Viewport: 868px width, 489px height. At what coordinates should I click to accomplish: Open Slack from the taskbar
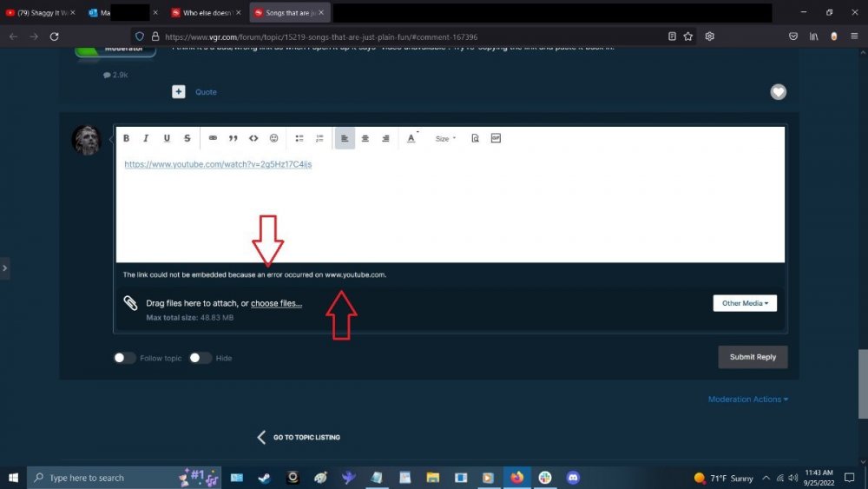click(x=545, y=478)
